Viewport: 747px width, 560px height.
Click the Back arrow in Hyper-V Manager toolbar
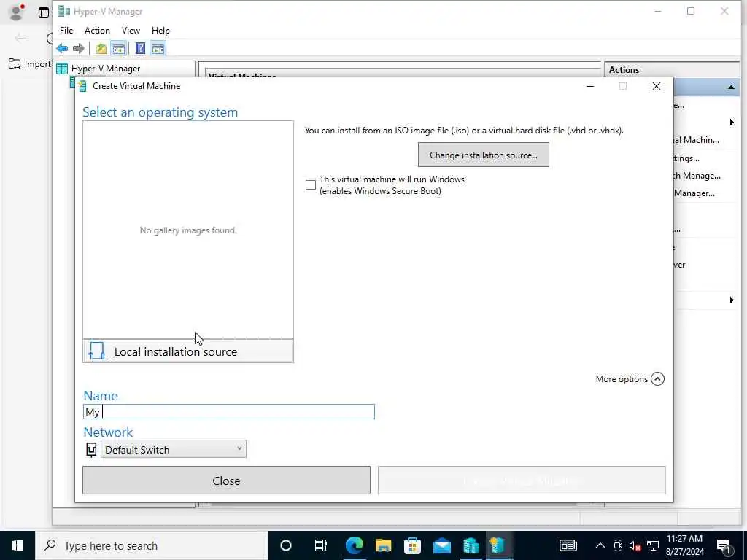62,49
